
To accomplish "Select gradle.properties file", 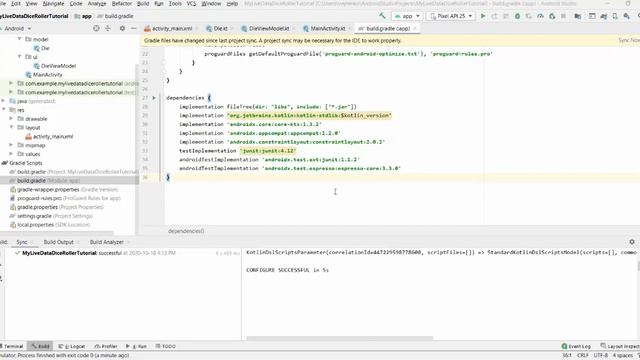I will pos(57,207).
